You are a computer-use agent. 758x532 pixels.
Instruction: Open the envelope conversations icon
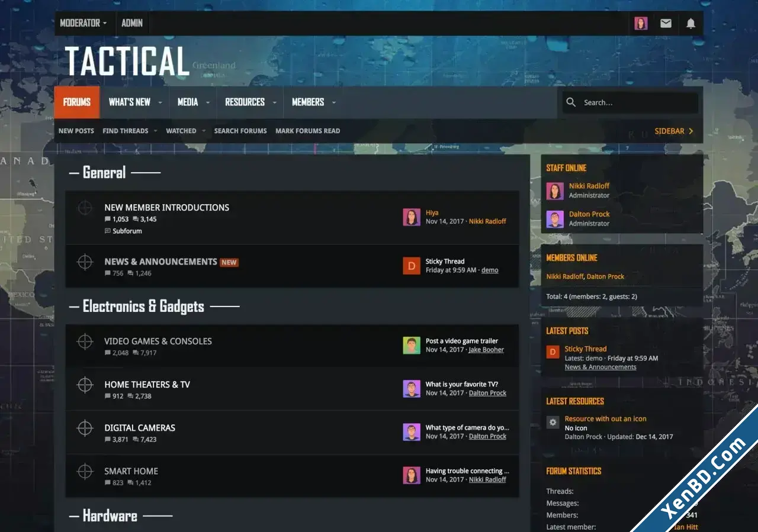pos(666,23)
